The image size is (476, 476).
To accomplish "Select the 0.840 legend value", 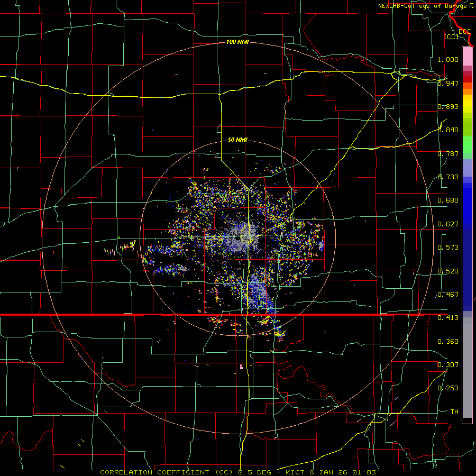I will [x=448, y=130].
